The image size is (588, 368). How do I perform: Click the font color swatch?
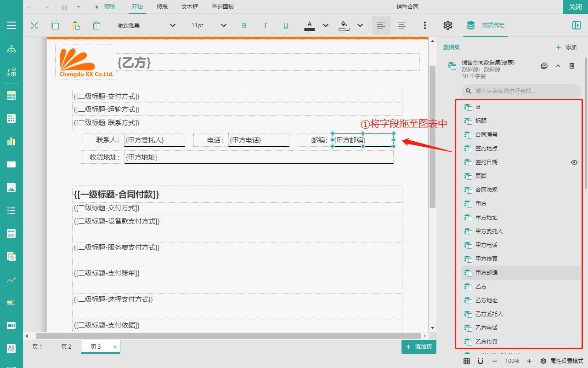point(310,25)
